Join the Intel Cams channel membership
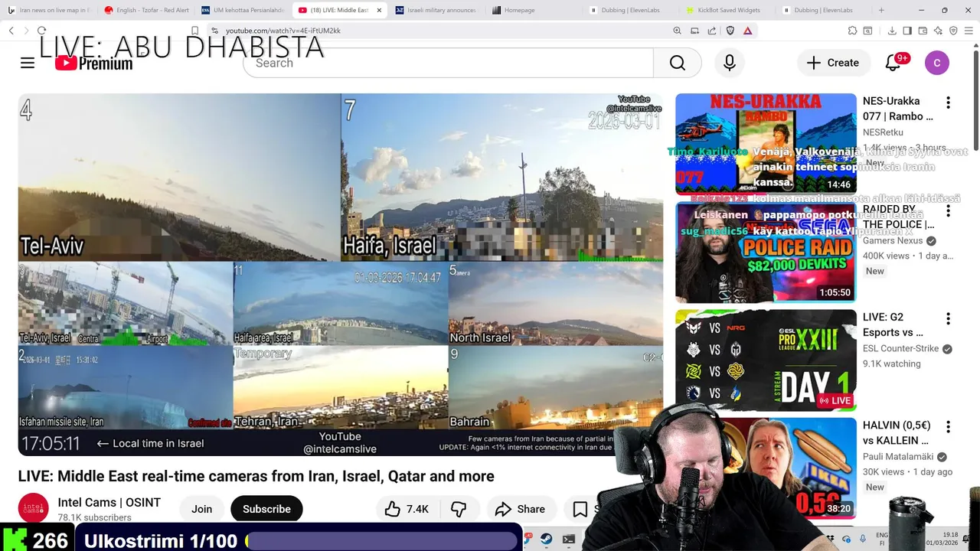980x551 pixels. click(x=202, y=509)
